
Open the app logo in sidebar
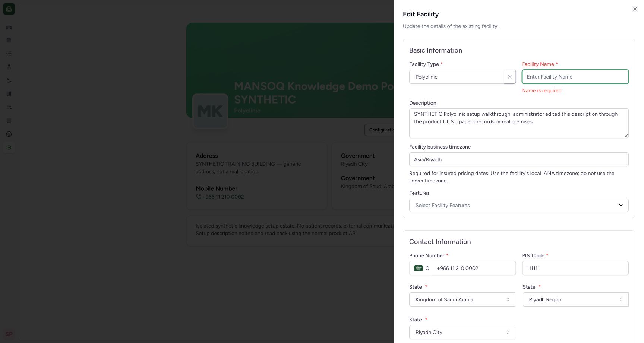9,9
